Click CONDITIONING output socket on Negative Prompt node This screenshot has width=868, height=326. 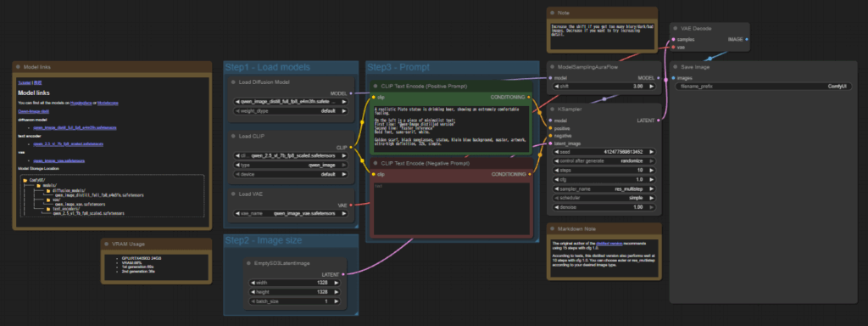[x=530, y=174]
